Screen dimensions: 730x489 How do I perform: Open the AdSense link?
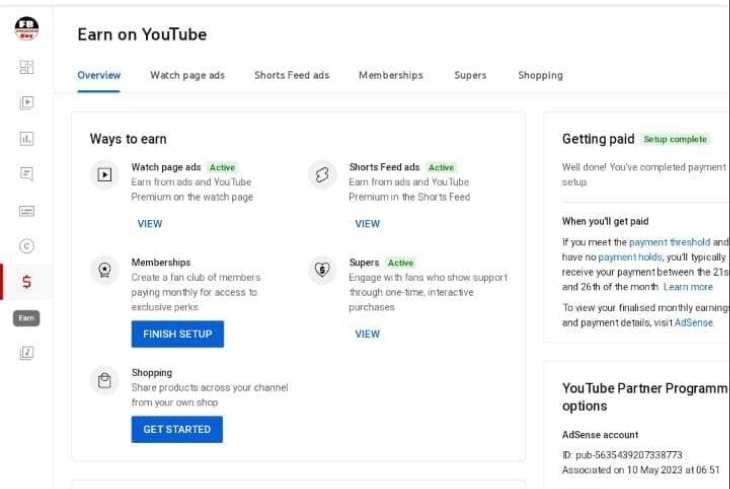[x=694, y=322]
